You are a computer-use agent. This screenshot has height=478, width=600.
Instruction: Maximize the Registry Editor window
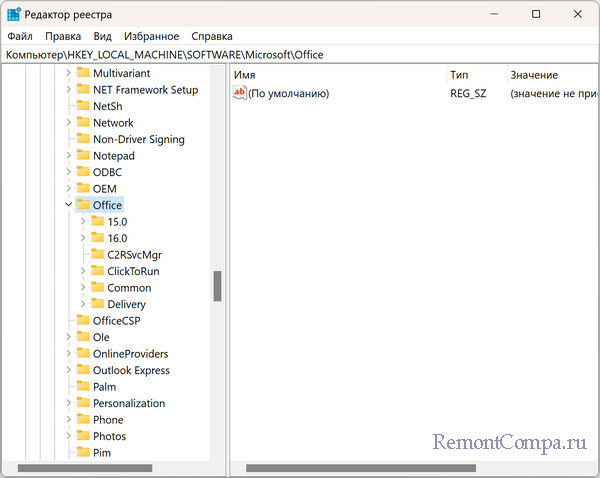(x=536, y=14)
